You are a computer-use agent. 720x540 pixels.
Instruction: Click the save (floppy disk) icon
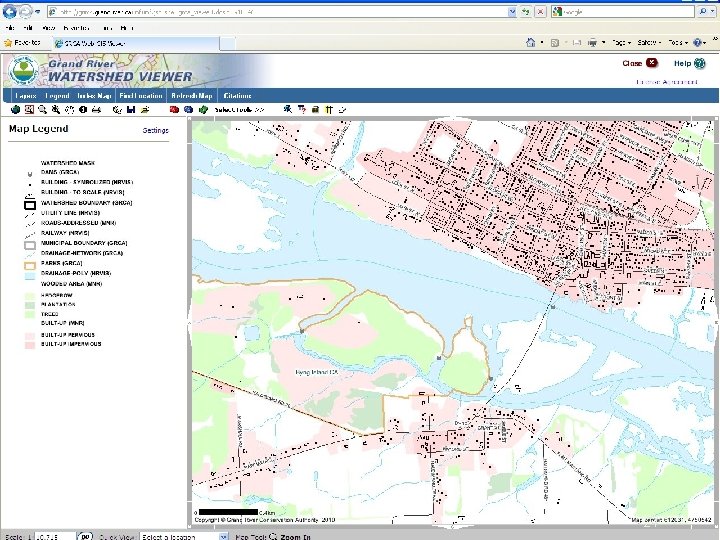click(131, 109)
